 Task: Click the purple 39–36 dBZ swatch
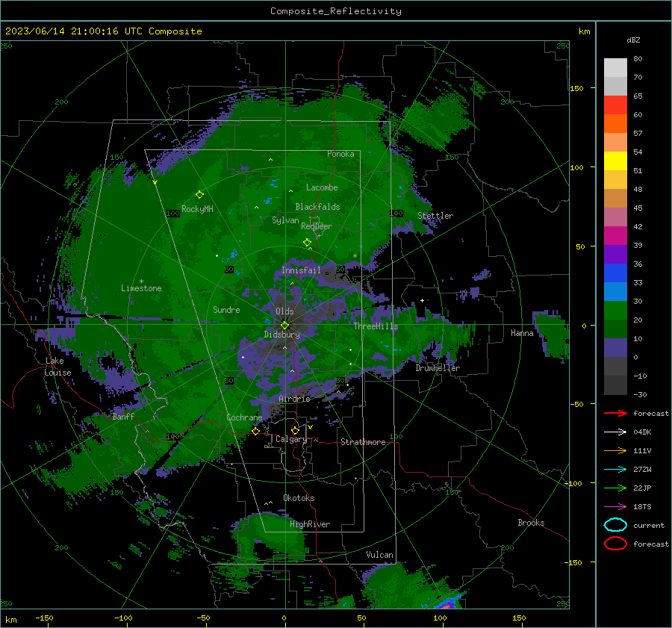(x=615, y=255)
